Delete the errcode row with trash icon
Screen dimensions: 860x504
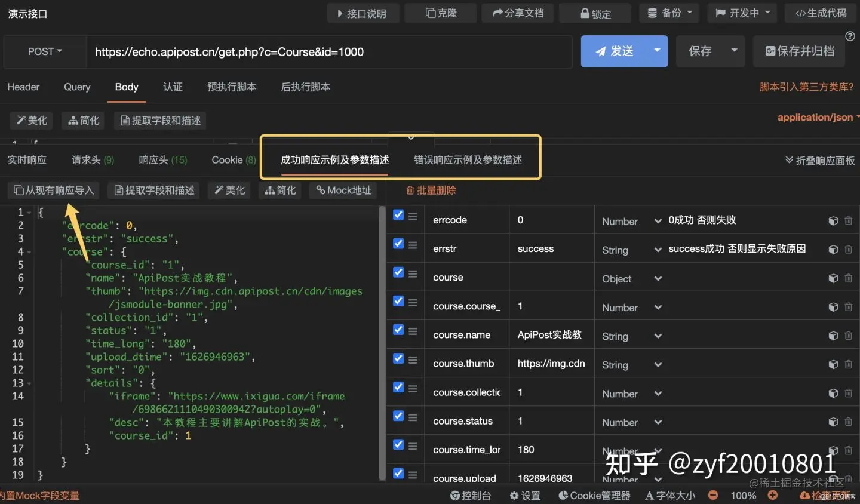[848, 221]
